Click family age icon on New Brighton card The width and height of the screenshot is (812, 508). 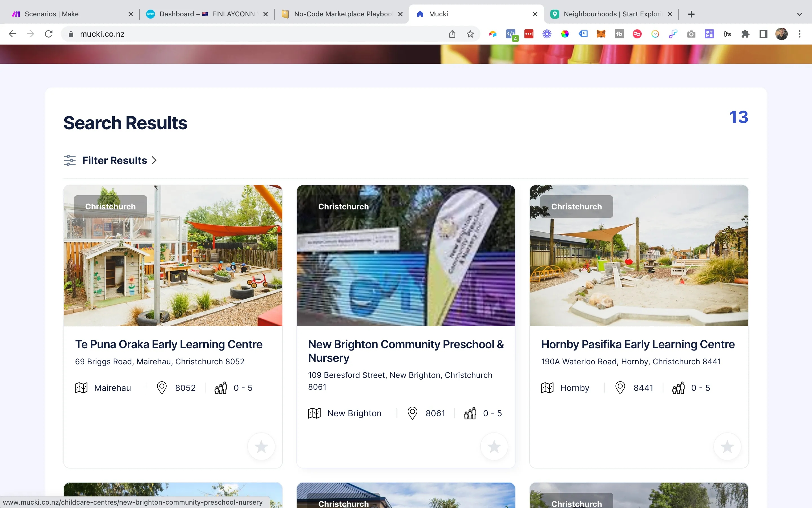pos(470,413)
